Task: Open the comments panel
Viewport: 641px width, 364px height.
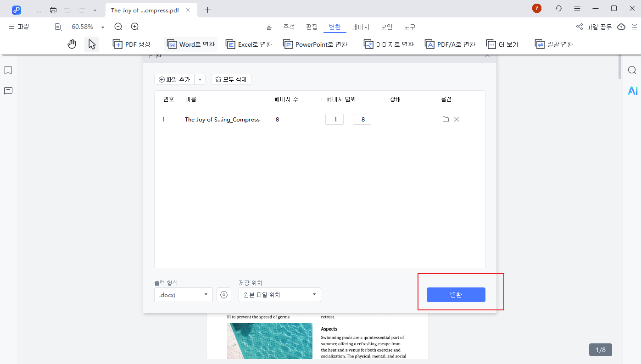Action: pyautogui.click(x=8, y=90)
